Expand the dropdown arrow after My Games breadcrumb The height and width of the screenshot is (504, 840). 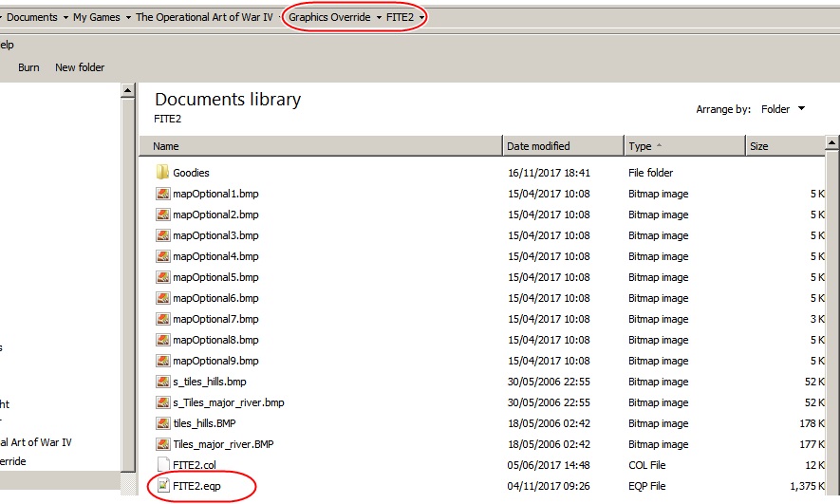click(x=128, y=18)
